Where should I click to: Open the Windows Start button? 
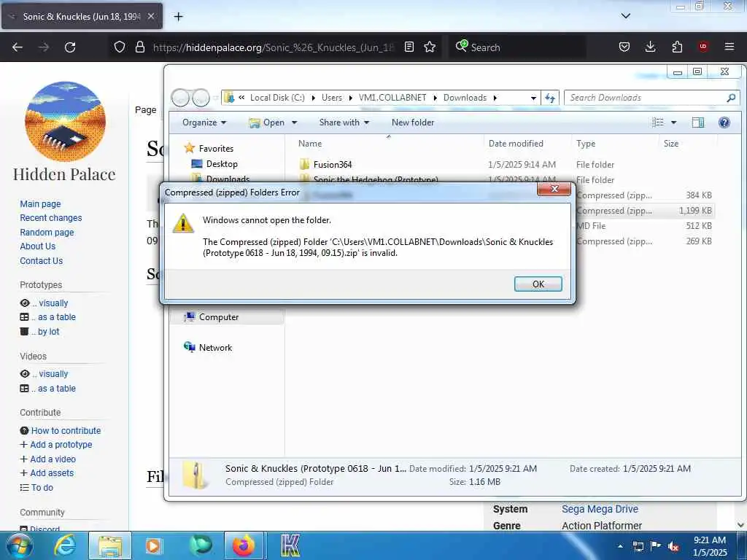19,545
